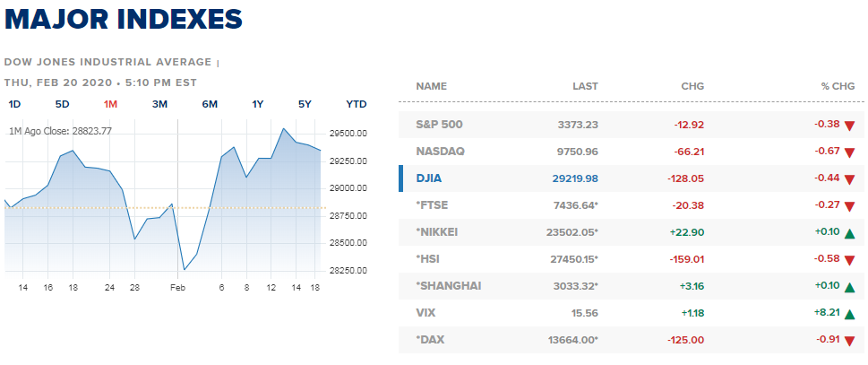Click the green up arrow beside VIX

(850, 314)
